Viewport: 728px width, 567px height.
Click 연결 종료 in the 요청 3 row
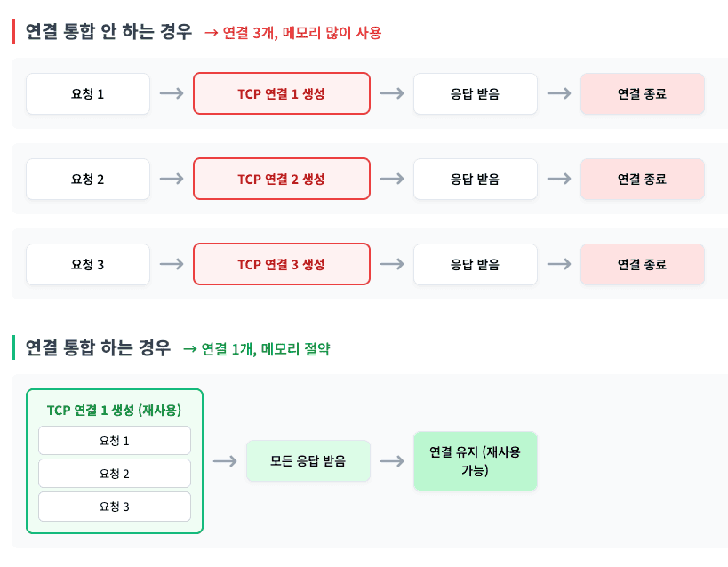642,264
